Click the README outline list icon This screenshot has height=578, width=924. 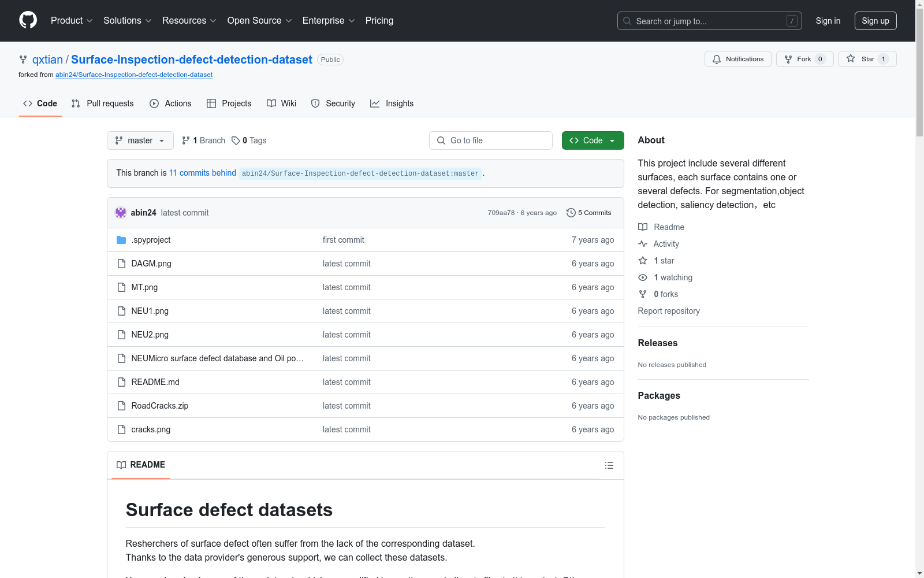[609, 465]
